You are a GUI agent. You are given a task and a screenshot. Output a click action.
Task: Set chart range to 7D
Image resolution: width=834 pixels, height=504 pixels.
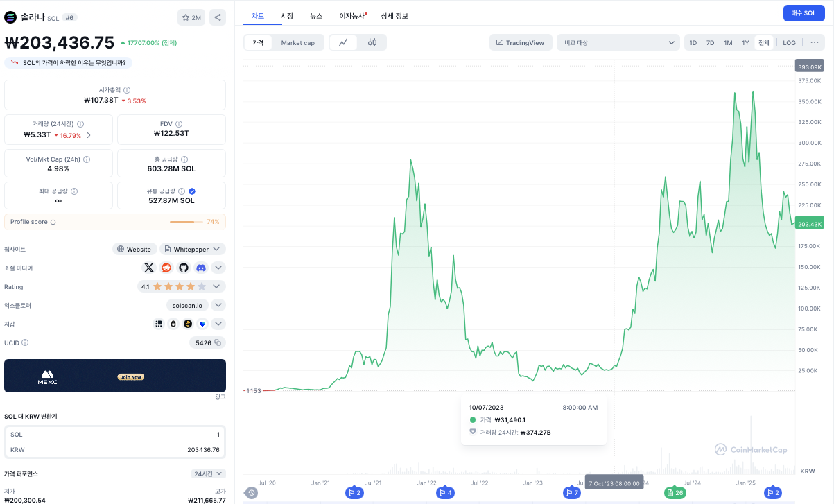[711, 42]
